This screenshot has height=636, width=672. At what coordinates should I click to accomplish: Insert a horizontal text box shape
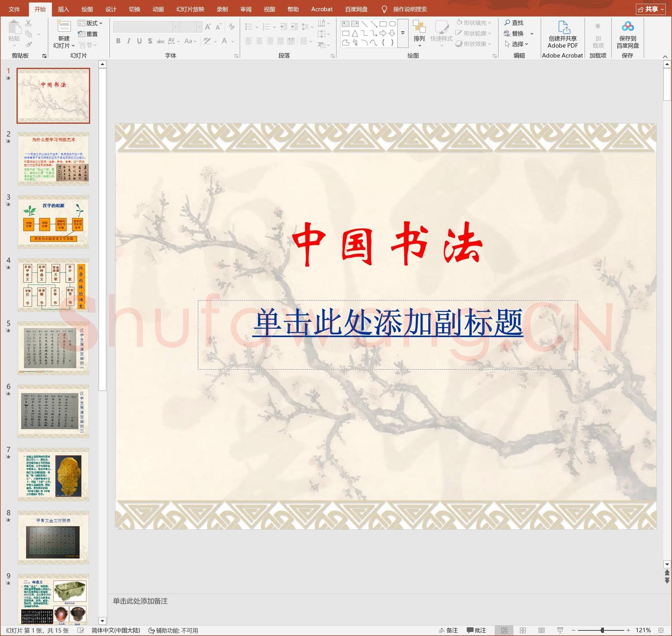(345, 24)
